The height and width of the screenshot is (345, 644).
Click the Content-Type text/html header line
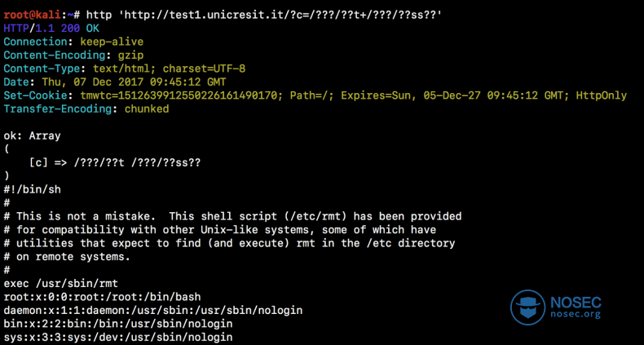coord(124,69)
